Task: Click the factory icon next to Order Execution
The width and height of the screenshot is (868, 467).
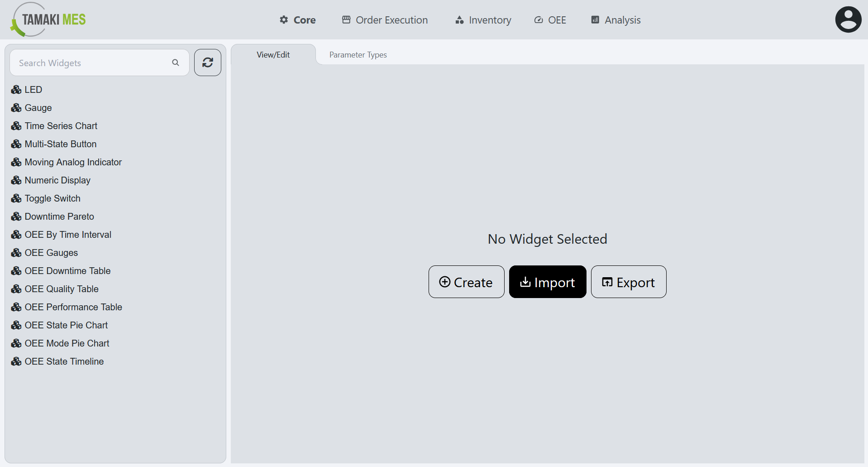Action: 346,19
